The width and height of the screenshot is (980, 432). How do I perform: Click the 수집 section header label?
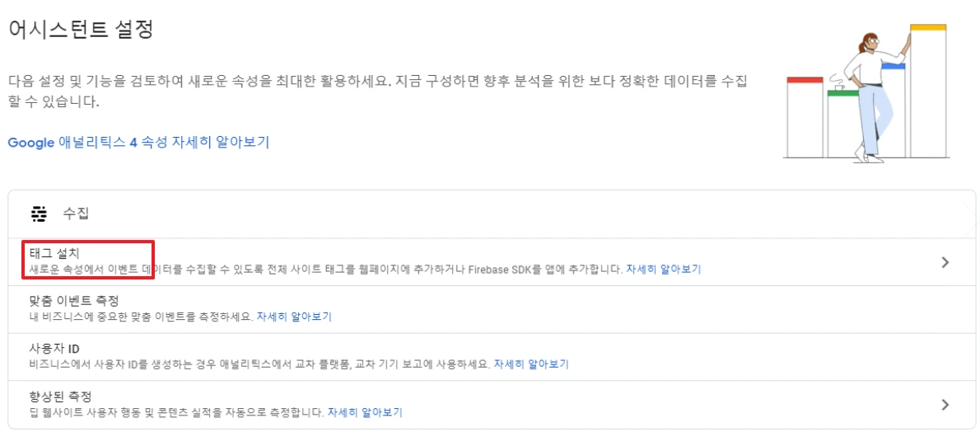[76, 214]
